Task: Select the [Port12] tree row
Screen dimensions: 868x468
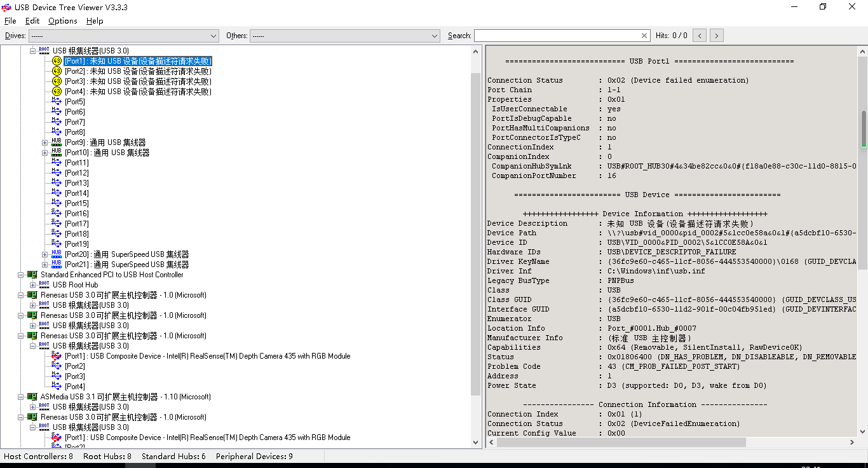Action: tap(77, 173)
